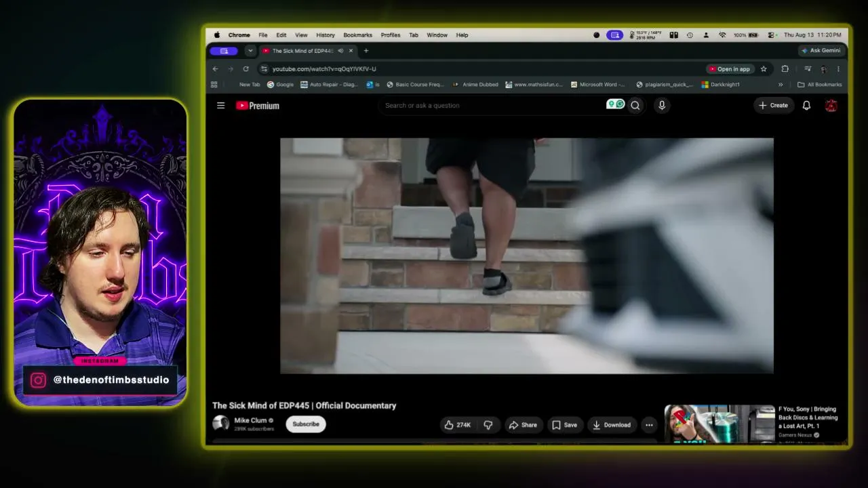Screen dimensions: 868x488
Task: Go to YouTube Premium home logo
Action: (258, 106)
